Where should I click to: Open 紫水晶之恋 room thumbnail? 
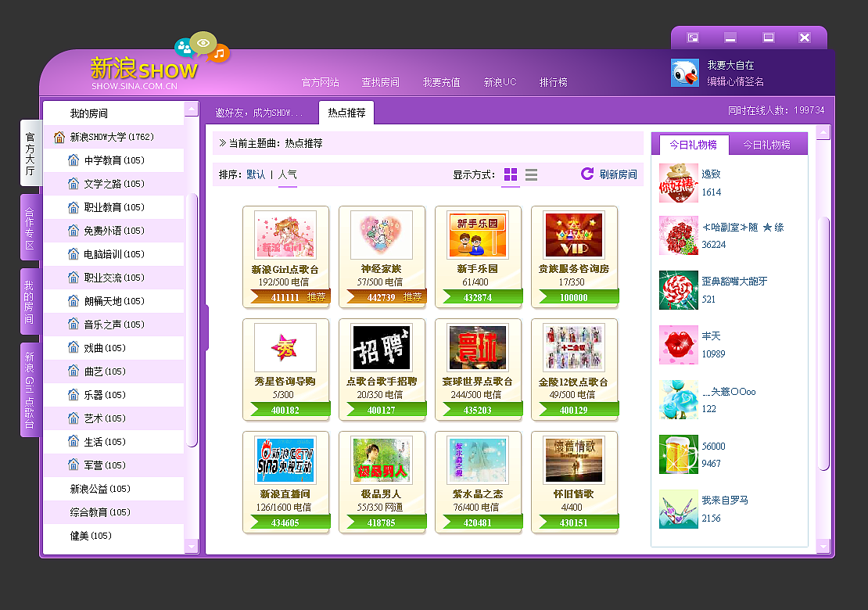478,460
